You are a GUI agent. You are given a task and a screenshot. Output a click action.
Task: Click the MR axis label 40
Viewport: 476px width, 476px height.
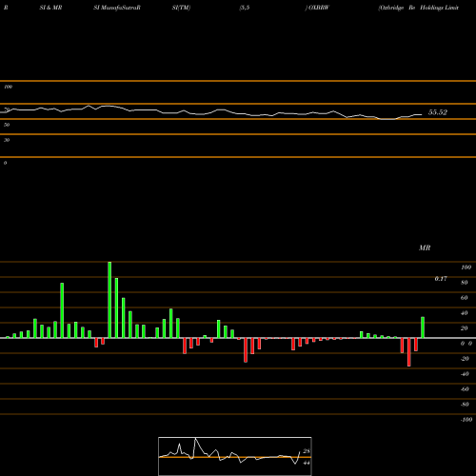465,313
